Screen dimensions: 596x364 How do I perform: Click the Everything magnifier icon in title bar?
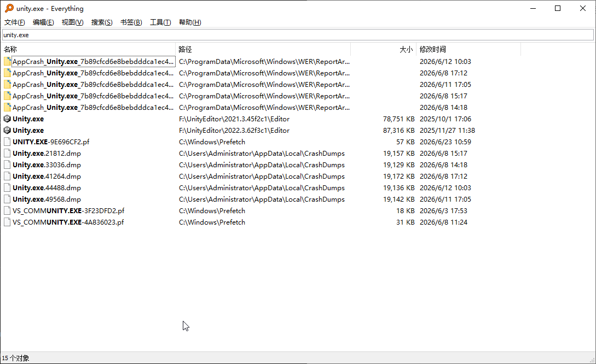[x=9, y=8]
